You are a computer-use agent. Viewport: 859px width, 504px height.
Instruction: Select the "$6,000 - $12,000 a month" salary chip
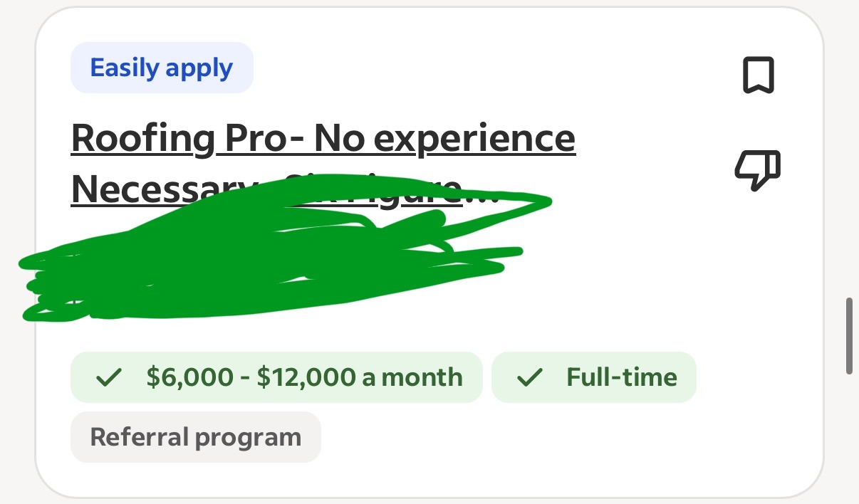276,377
